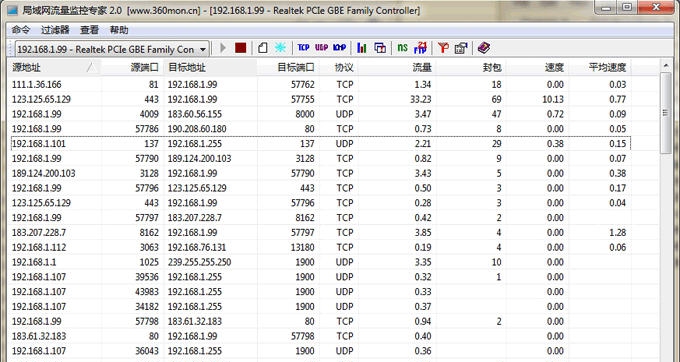Click the cyan snowflake freeze icon
The width and height of the screenshot is (680, 362).
[x=281, y=48]
